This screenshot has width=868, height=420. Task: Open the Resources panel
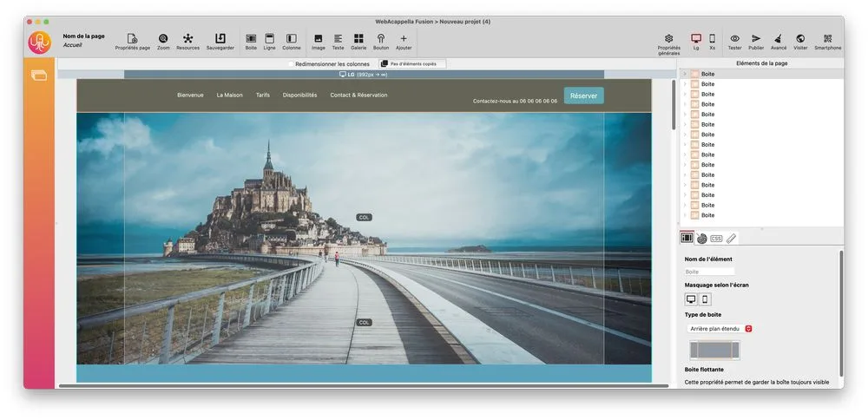coord(187,39)
